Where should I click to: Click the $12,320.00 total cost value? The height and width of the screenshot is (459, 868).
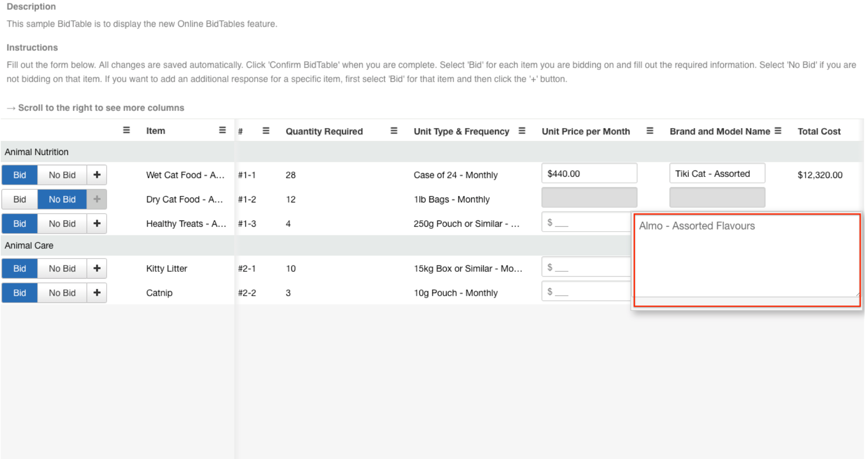[820, 175]
